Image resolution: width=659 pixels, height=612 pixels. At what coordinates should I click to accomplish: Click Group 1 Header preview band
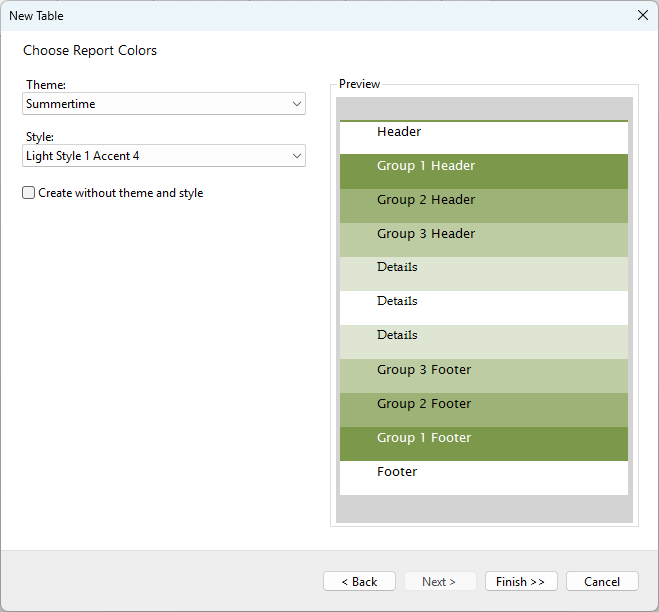coord(484,171)
